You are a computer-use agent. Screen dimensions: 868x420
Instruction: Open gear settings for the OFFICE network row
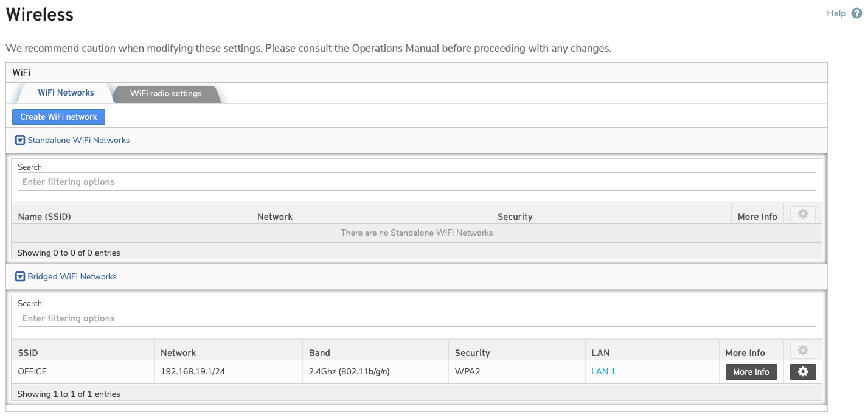(x=802, y=372)
